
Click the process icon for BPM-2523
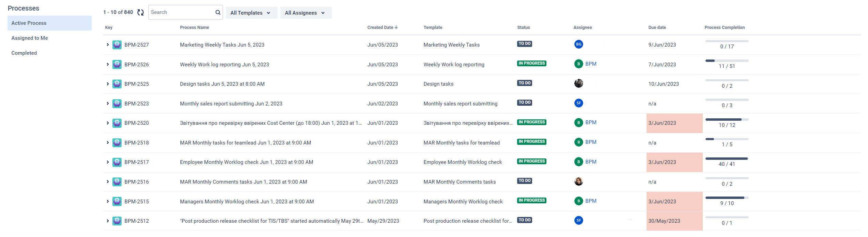click(117, 103)
